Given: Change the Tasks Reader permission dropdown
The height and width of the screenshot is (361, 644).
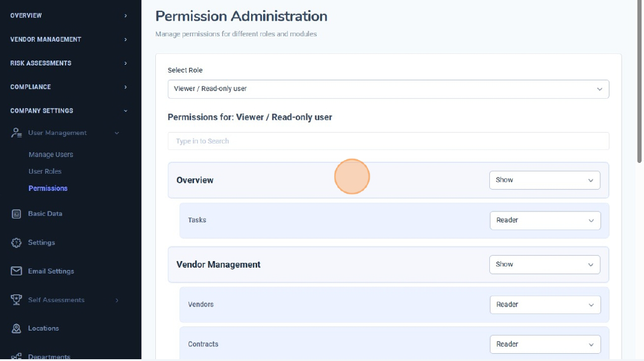Looking at the screenshot, I should click(x=545, y=220).
